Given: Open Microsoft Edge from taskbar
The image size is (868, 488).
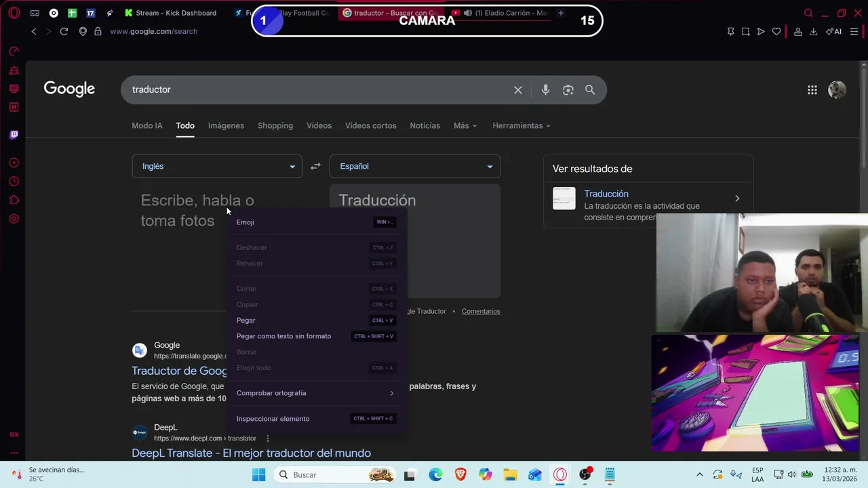Looking at the screenshot, I should (435, 474).
